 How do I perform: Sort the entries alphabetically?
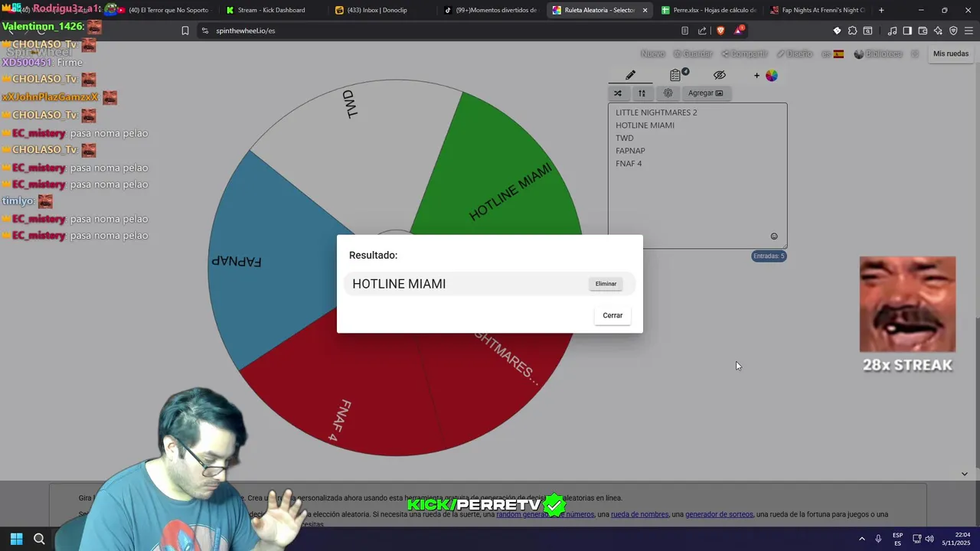[x=642, y=93]
